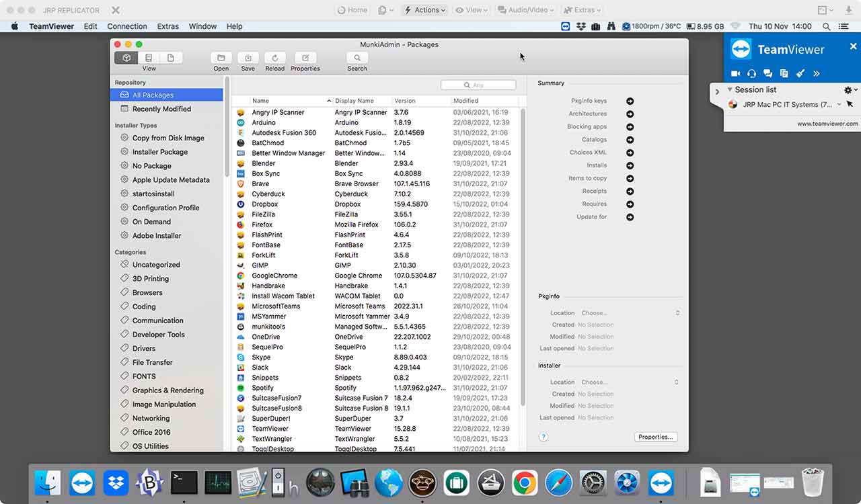Click the arrow next to Pkginfo keys
This screenshot has height=504, width=861.
630,101
